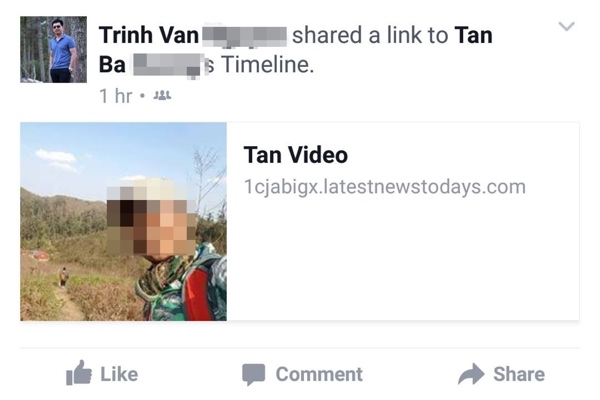The image size is (600, 400).
Task: Click the friends audience icon beside 1 hr
Action: (162, 95)
